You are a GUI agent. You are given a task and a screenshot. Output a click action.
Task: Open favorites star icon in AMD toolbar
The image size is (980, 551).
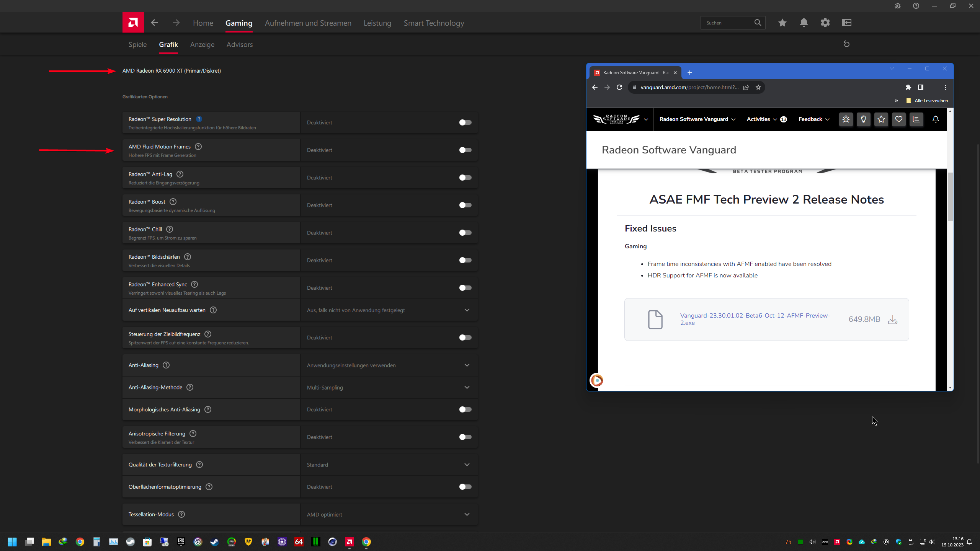click(x=782, y=23)
